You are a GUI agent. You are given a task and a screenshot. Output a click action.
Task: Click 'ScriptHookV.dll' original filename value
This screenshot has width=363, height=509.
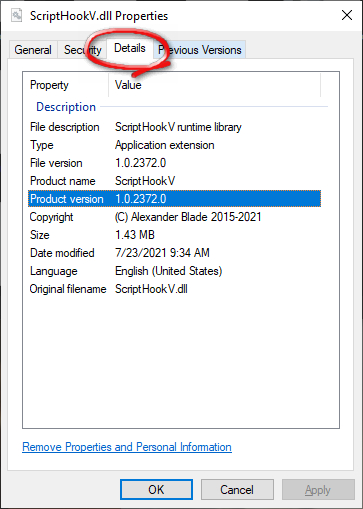[x=151, y=289]
